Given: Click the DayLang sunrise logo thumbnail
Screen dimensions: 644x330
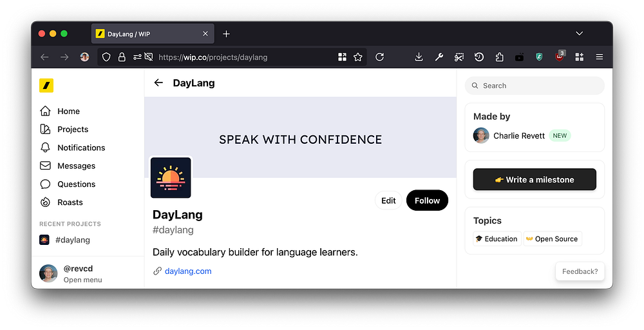Looking at the screenshot, I should tap(171, 177).
